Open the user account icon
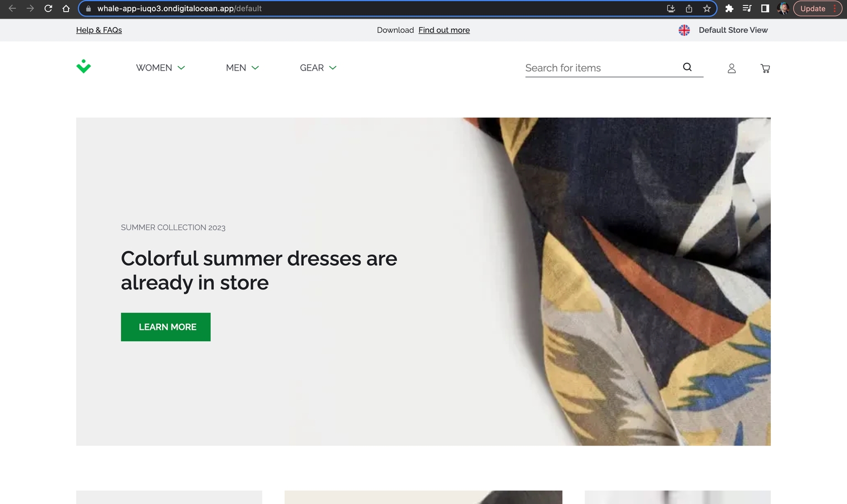Image resolution: width=847 pixels, height=504 pixels. click(732, 68)
